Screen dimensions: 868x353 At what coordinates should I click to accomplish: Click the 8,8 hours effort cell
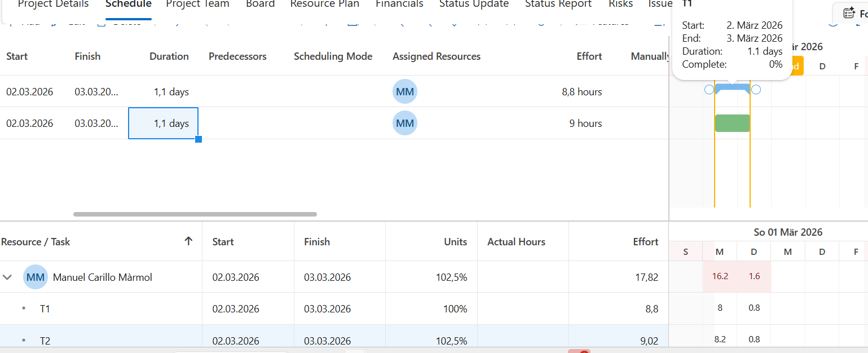[582, 91]
